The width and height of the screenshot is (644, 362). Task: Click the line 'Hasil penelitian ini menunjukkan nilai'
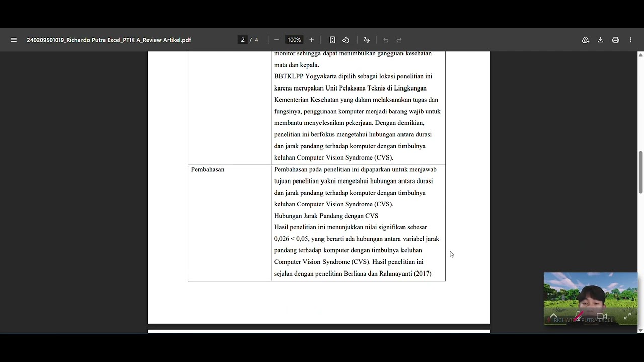coord(350,227)
